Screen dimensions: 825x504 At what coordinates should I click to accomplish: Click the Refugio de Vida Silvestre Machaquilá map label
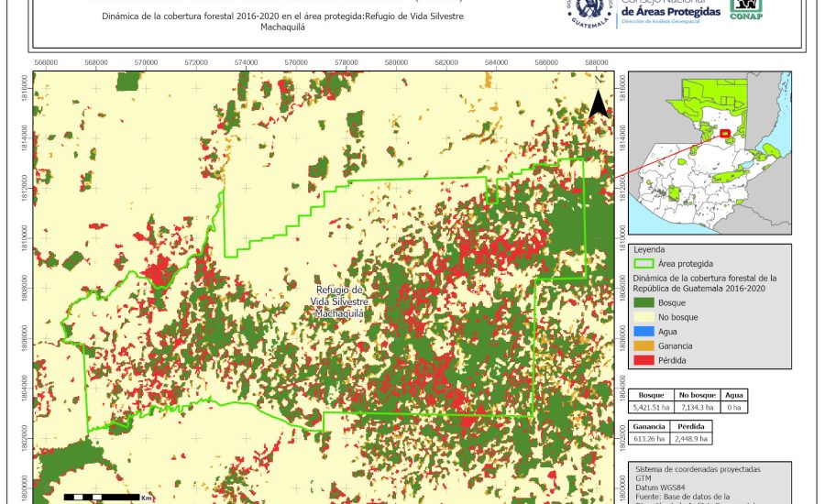[x=338, y=301]
